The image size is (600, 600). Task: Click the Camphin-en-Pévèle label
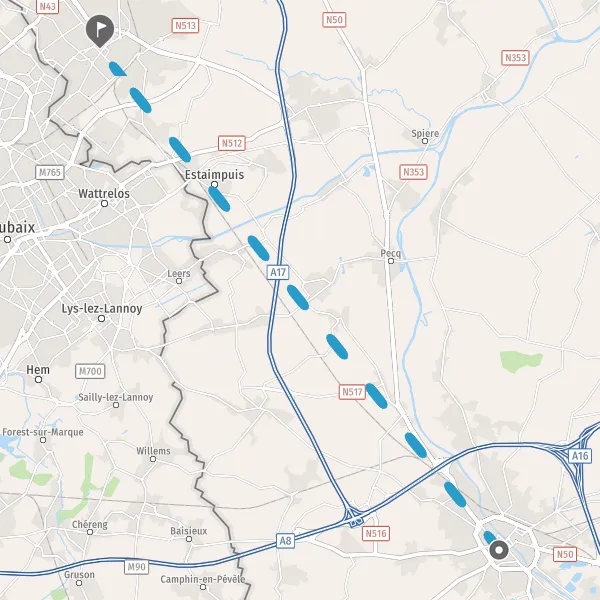[x=203, y=579]
